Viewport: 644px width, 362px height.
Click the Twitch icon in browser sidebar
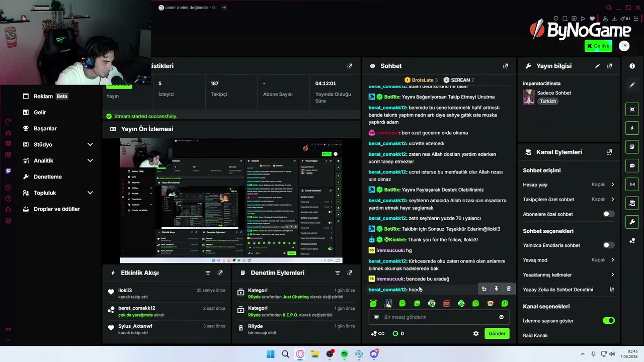8,171
